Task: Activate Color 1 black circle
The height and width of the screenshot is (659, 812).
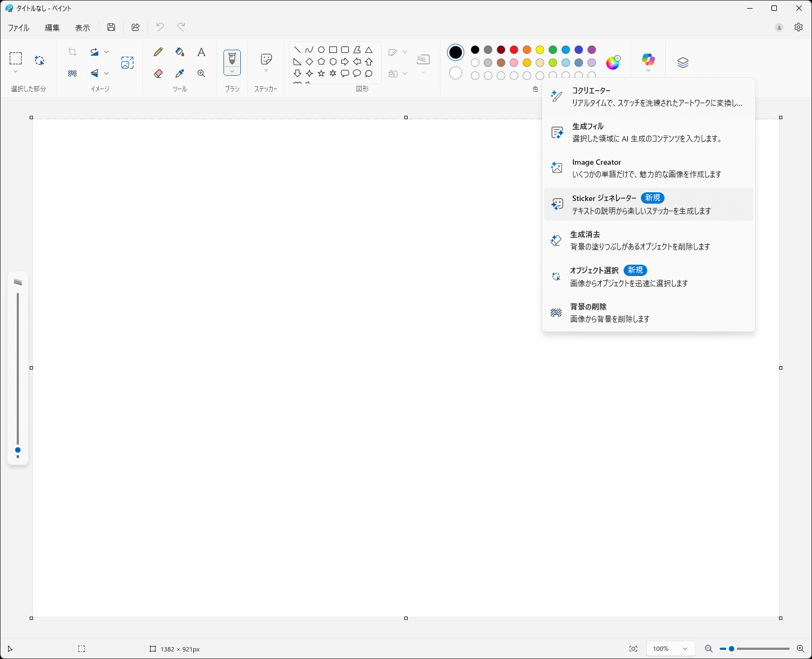Action: coord(456,52)
